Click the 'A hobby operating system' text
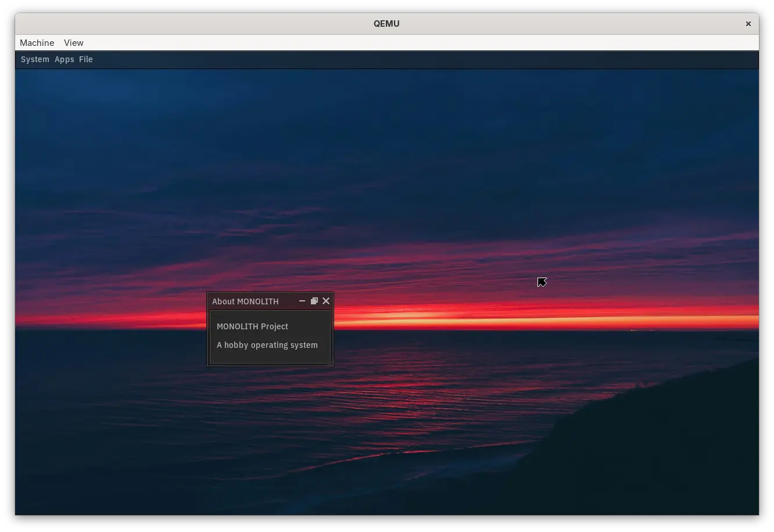774x532 pixels. (267, 345)
